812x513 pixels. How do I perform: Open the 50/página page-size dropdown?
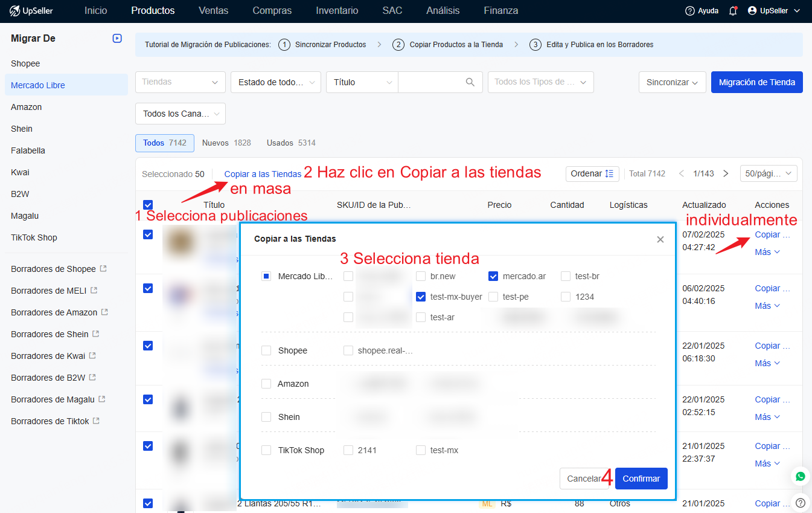[769, 173]
